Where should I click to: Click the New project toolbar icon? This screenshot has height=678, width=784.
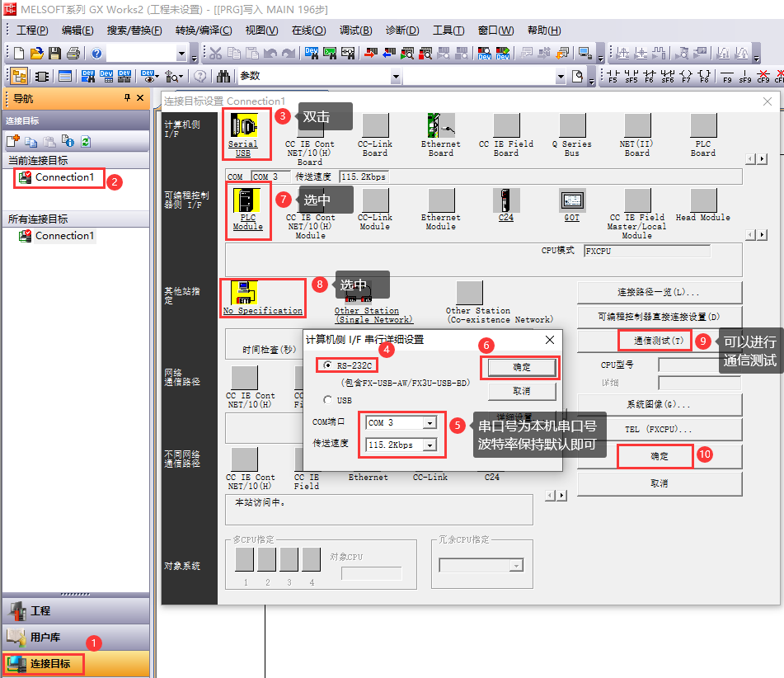[18, 53]
